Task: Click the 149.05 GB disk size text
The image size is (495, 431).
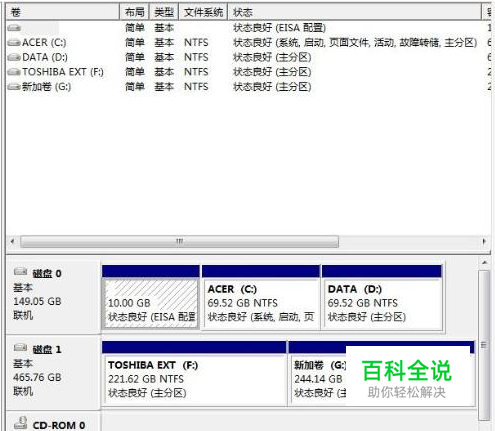Action: click(37, 301)
